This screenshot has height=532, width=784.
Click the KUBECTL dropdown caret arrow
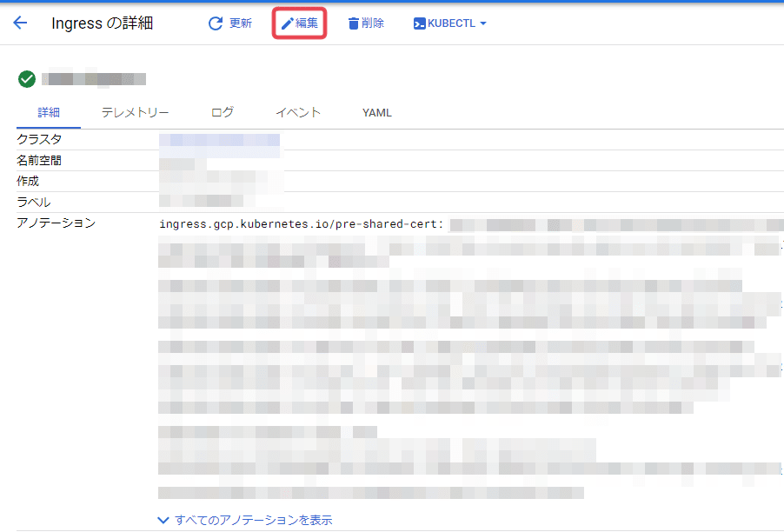click(485, 23)
